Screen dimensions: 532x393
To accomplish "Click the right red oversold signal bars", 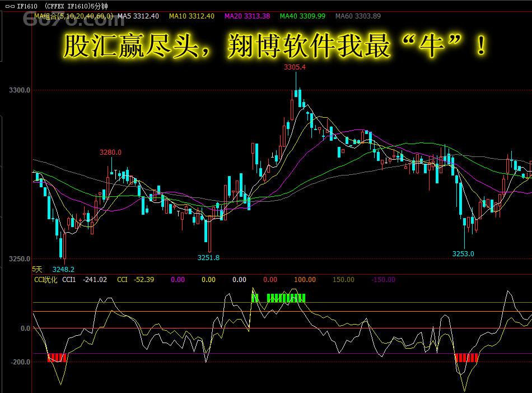I will tap(466, 358).
